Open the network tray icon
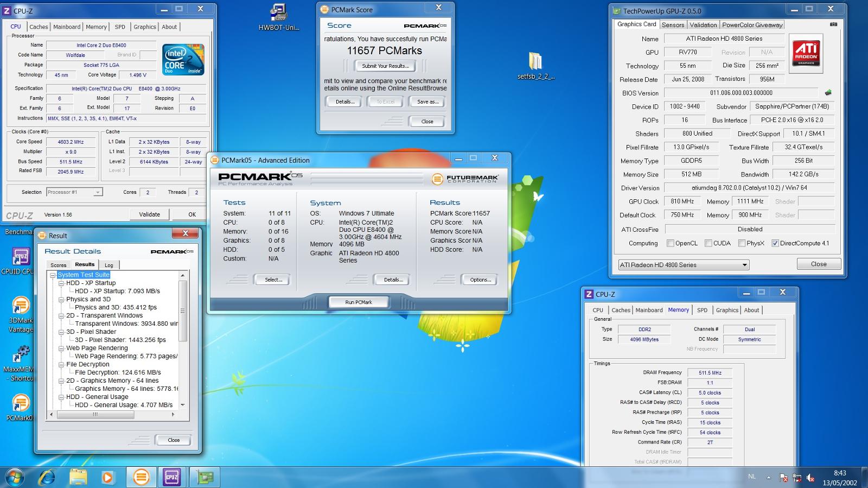 pos(797,478)
